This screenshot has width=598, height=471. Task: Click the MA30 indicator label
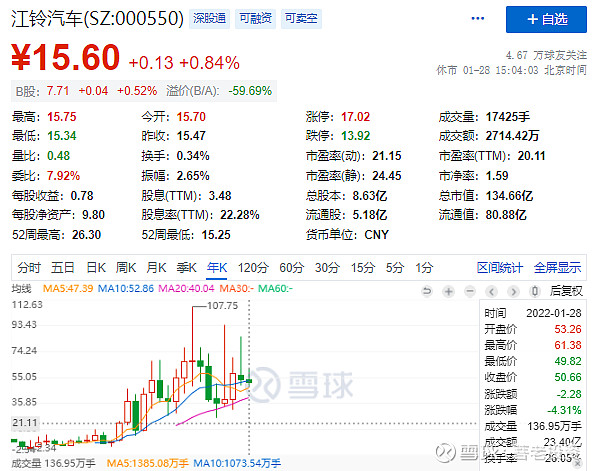tap(236, 289)
